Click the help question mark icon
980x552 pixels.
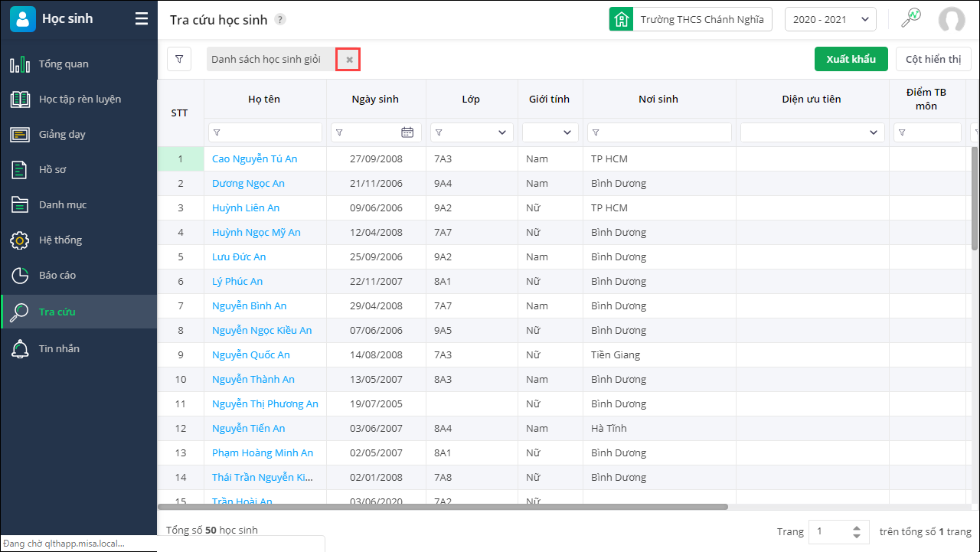click(x=280, y=20)
